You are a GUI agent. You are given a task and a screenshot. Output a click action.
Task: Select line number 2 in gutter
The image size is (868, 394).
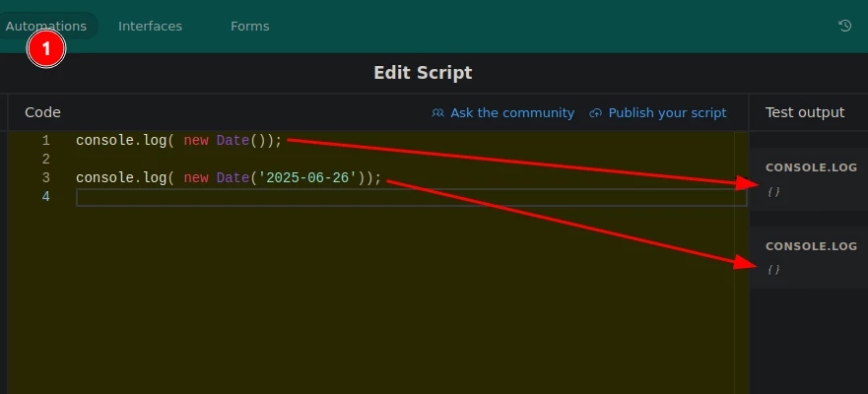[x=46, y=160]
